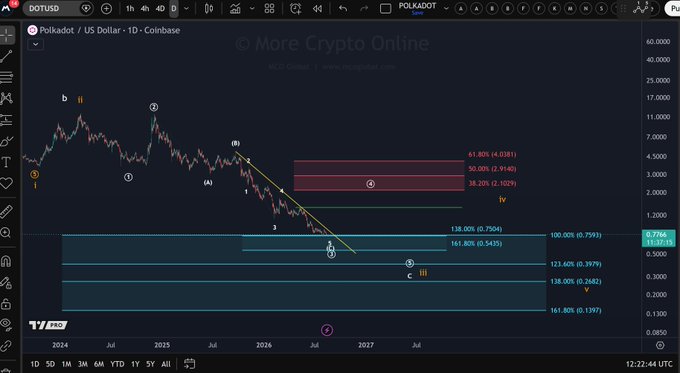Toggle the drawing link sync icon

tap(6, 346)
